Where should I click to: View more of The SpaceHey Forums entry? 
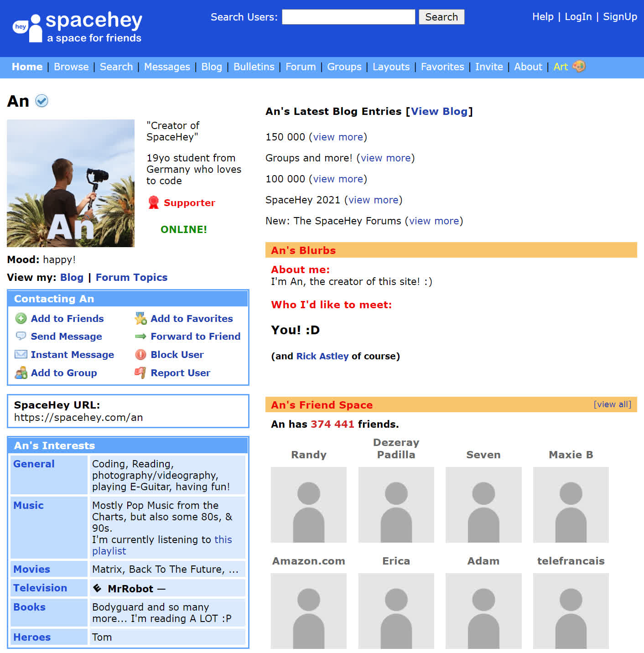pyautogui.click(x=434, y=221)
